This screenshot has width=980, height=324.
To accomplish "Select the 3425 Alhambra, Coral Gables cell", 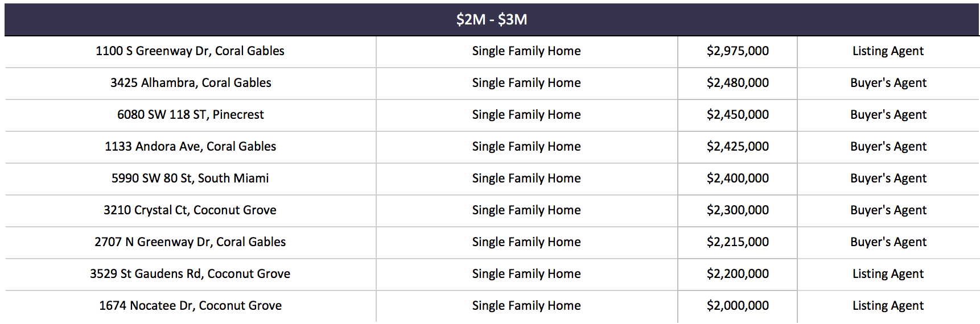I will click(x=191, y=83).
